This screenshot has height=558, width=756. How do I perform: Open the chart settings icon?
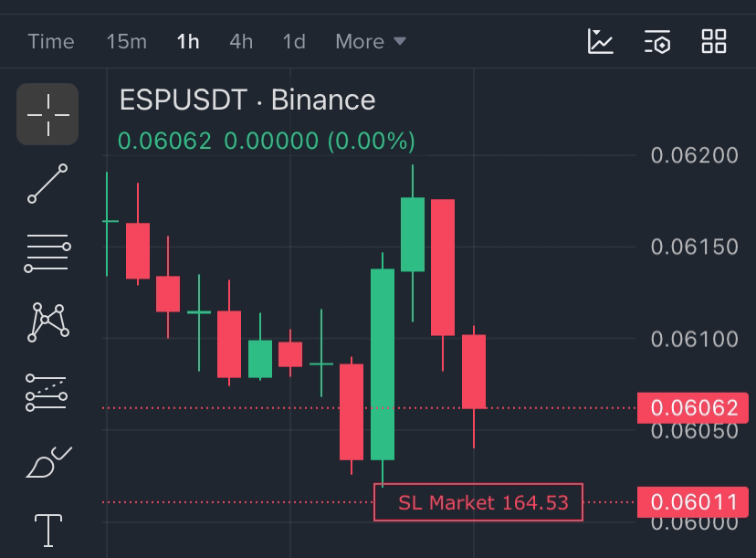tap(657, 41)
